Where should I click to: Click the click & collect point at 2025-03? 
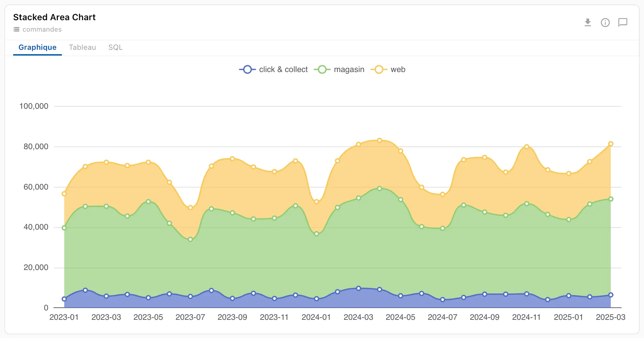611,295
